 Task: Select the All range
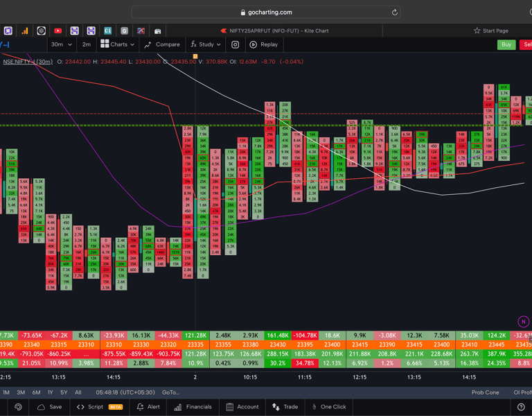point(78,392)
